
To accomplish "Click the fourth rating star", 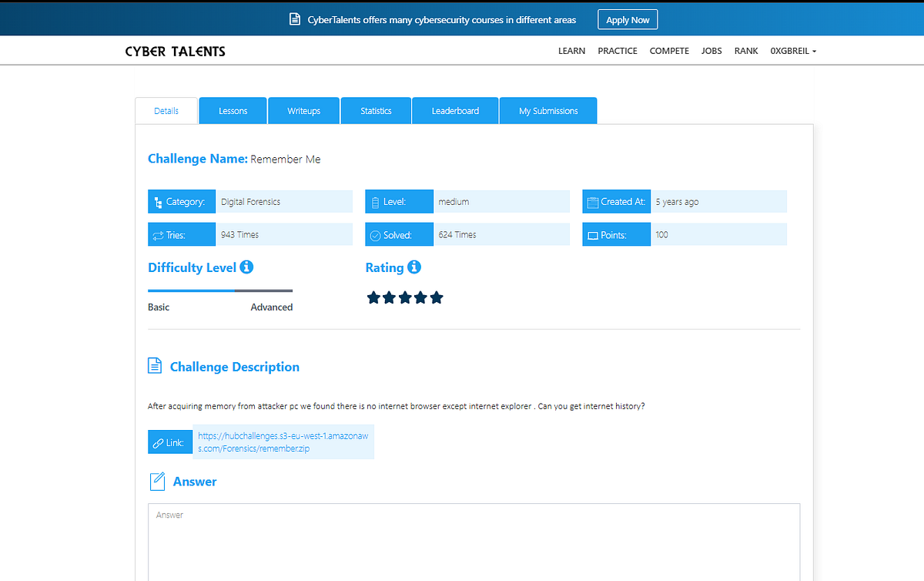I will tap(420, 297).
